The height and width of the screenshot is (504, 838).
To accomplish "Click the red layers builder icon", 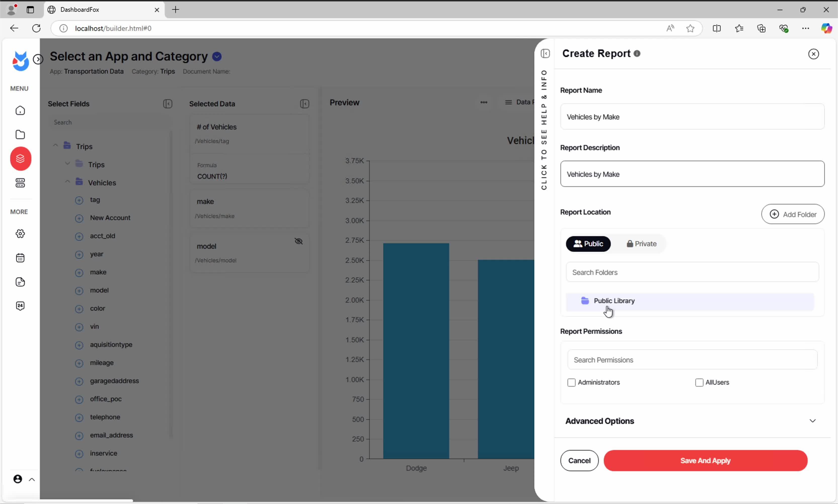I will [x=20, y=159].
